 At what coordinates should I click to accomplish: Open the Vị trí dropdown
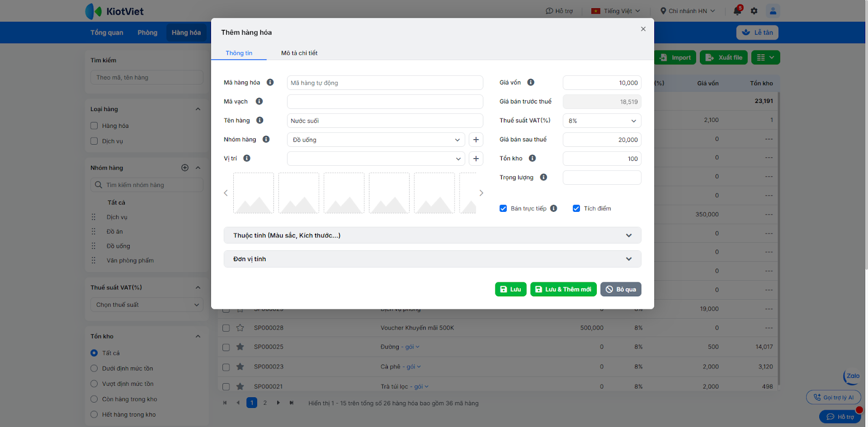(x=376, y=159)
